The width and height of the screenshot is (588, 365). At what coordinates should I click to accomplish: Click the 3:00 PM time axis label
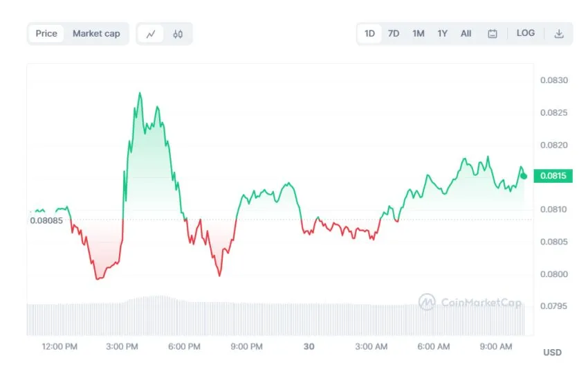coord(125,346)
